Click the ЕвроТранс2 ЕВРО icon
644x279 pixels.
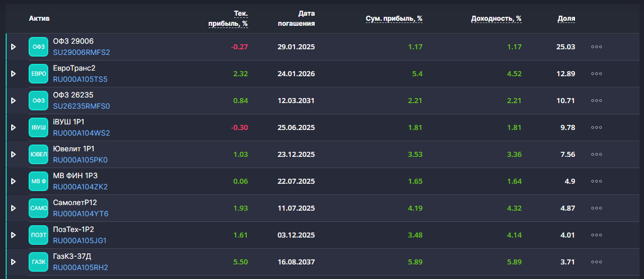click(38, 73)
